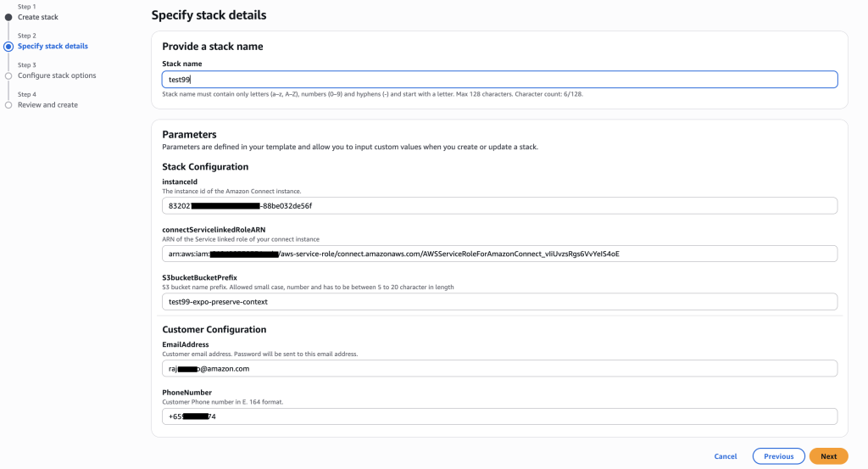Viewport: 868px width, 469px height.
Task: Click the EmailAddress text box
Action: (499, 368)
